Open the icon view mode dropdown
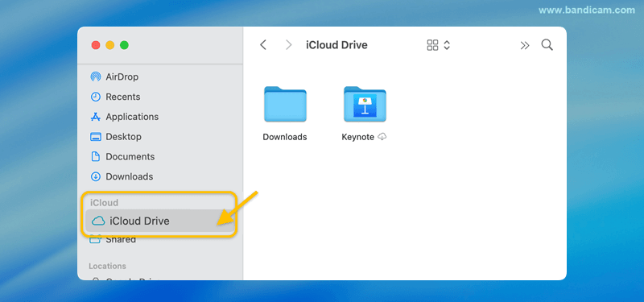This screenshot has width=644, height=302. [439, 45]
